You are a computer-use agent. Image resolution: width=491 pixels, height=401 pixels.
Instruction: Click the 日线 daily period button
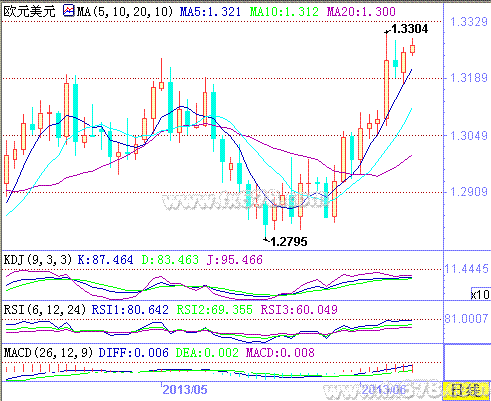[x=465, y=390]
